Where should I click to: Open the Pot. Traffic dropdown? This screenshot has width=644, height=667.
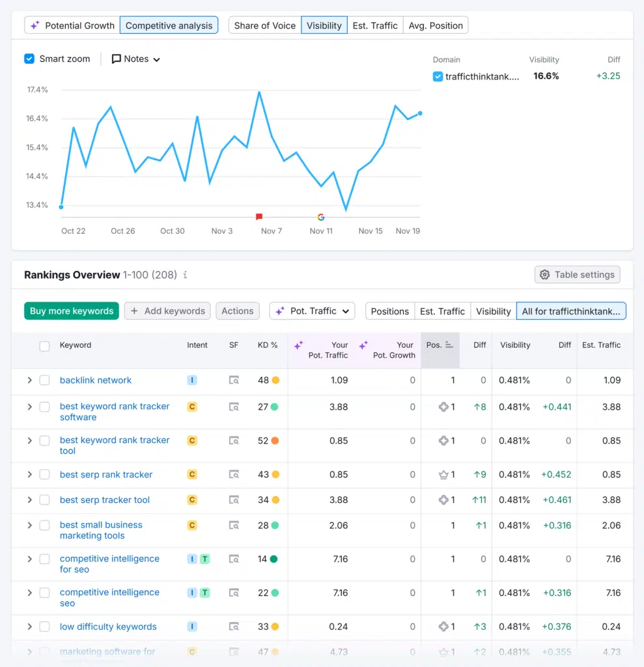313,311
